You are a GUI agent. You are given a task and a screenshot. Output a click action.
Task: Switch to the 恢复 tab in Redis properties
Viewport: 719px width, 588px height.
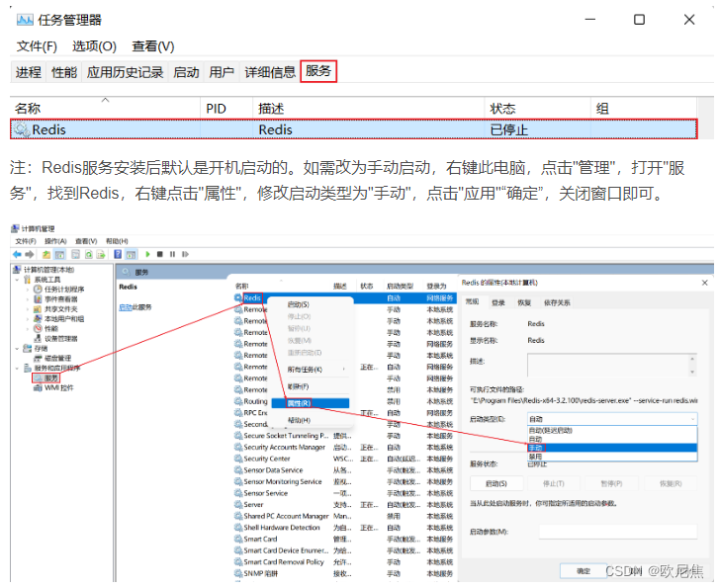(x=524, y=302)
